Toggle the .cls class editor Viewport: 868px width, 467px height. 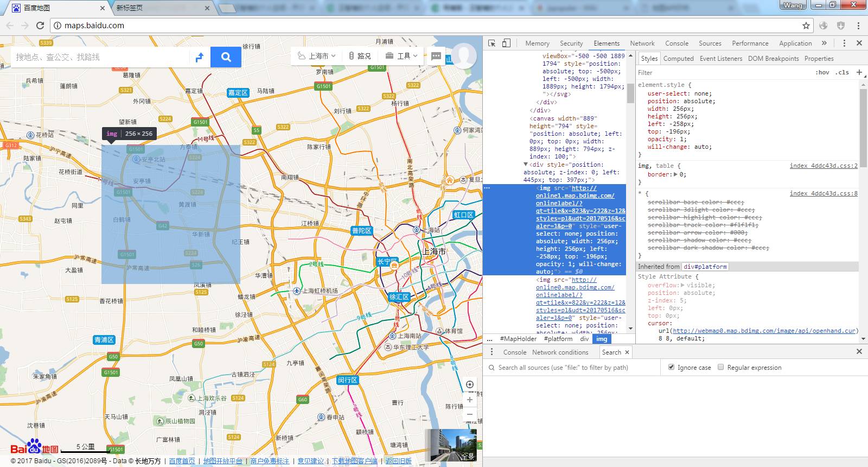coord(843,72)
